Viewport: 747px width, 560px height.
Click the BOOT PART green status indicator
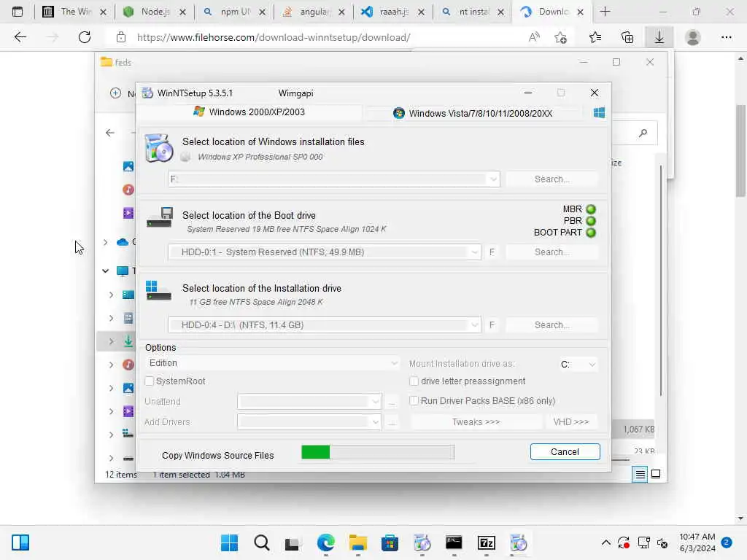[x=591, y=233]
